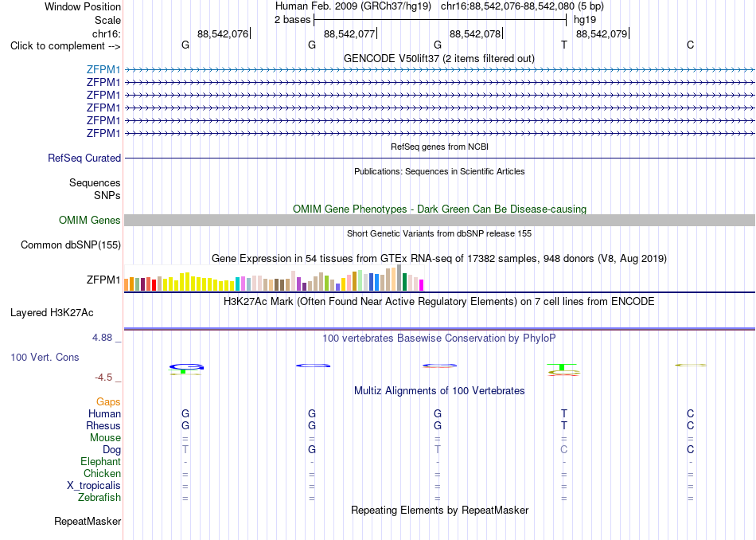Click the T base in the complement sequence row
This screenshot has height=540, width=756.
[x=564, y=45]
